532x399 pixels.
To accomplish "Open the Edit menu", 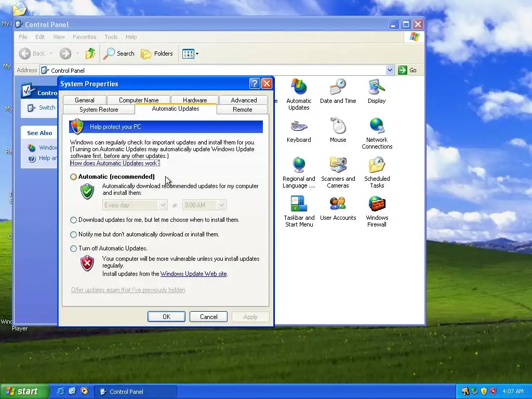I will tap(40, 37).
